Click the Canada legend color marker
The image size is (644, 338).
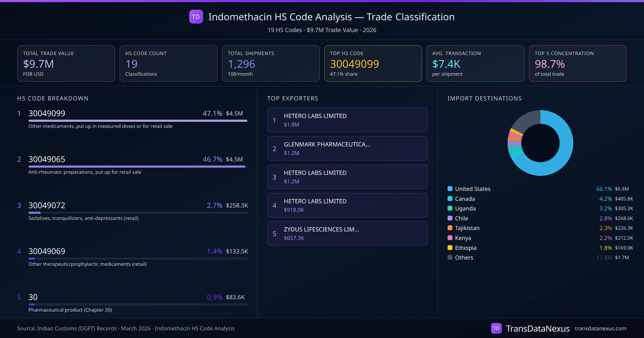tap(450, 199)
